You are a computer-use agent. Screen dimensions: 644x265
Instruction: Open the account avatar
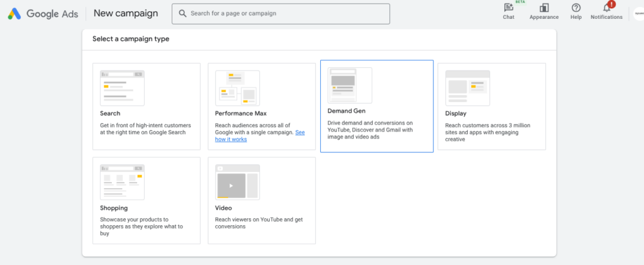tap(639, 14)
